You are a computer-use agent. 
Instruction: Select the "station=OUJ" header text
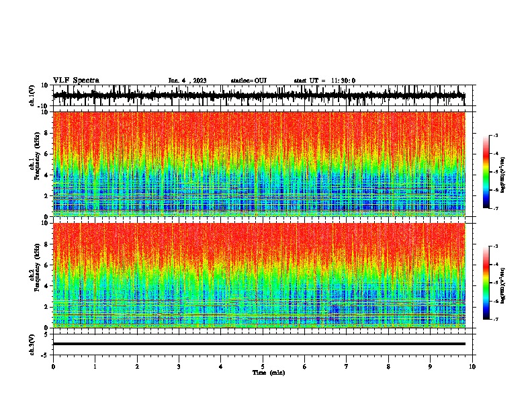249,81
